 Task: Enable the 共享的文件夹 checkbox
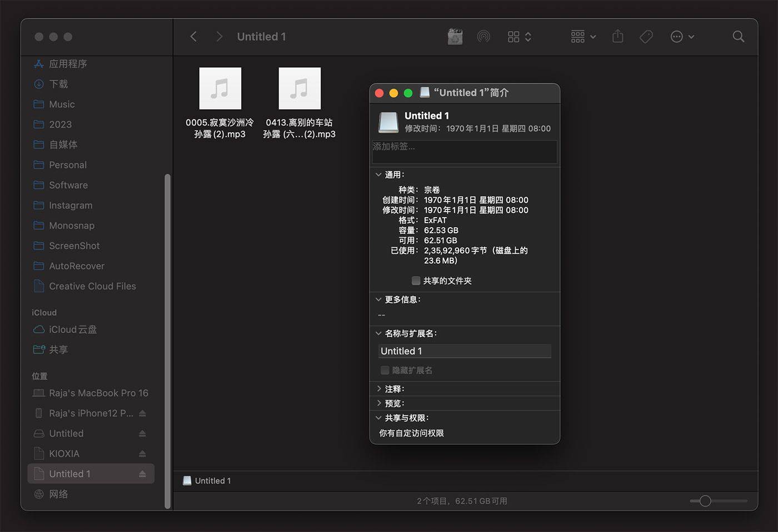pos(416,280)
